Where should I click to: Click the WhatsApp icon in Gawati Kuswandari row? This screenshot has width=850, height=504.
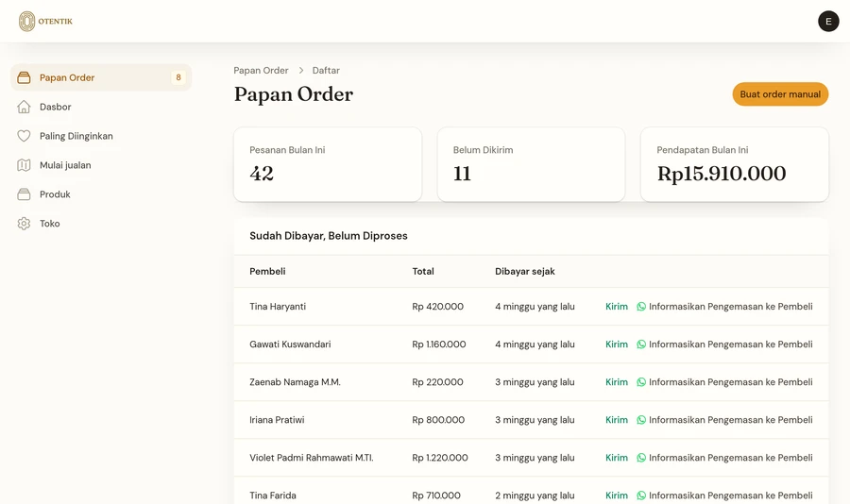tap(641, 344)
